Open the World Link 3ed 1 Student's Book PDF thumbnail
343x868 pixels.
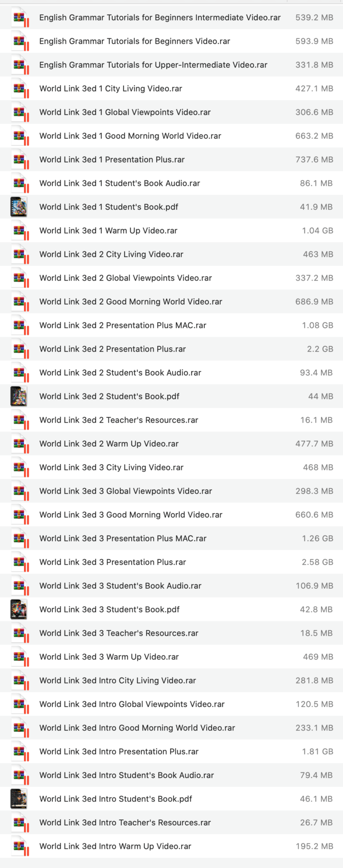click(18, 207)
